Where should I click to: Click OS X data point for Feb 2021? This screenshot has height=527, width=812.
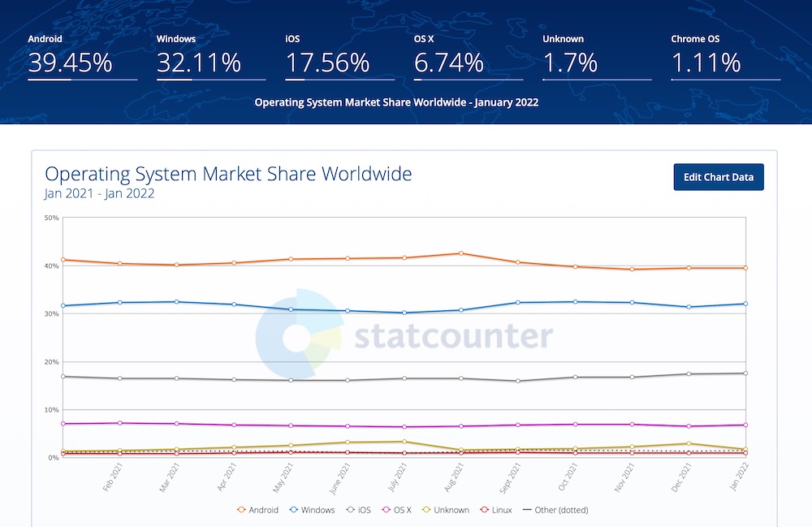click(x=119, y=423)
